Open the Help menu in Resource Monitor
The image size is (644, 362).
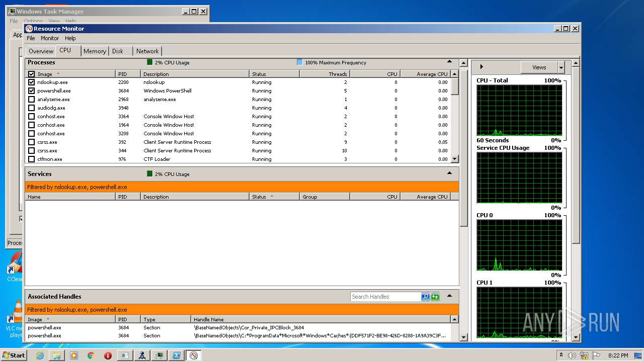pyautogui.click(x=70, y=38)
